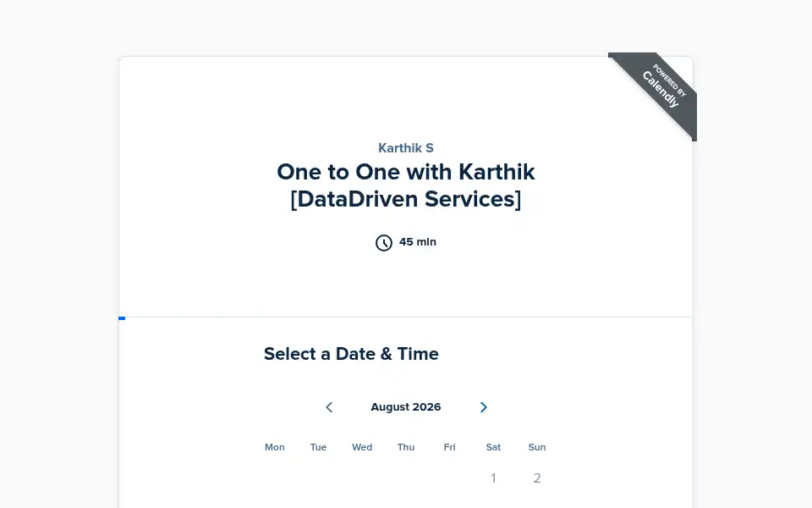Screen dimensions: 812x508
Task: Click the blue progress bar indicator
Action: pyautogui.click(x=122, y=318)
